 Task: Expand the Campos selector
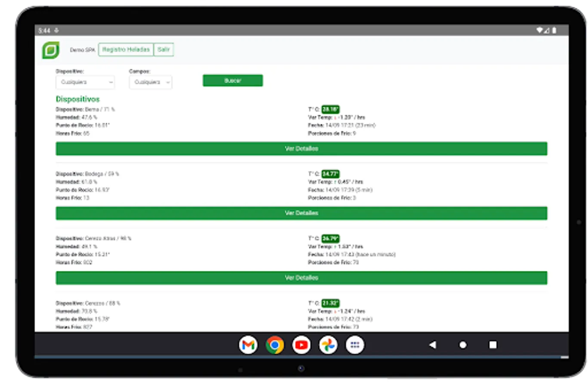[x=150, y=82]
